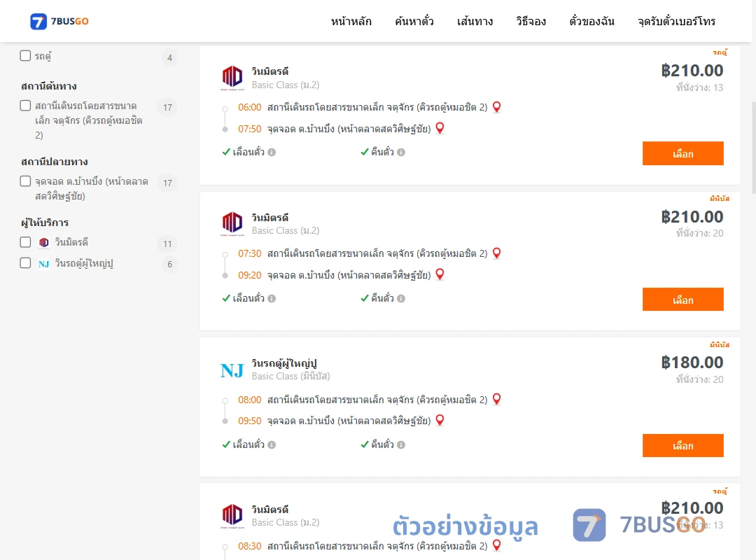
Task: Open map pin for 08:30 departure station
Action: point(496,545)
